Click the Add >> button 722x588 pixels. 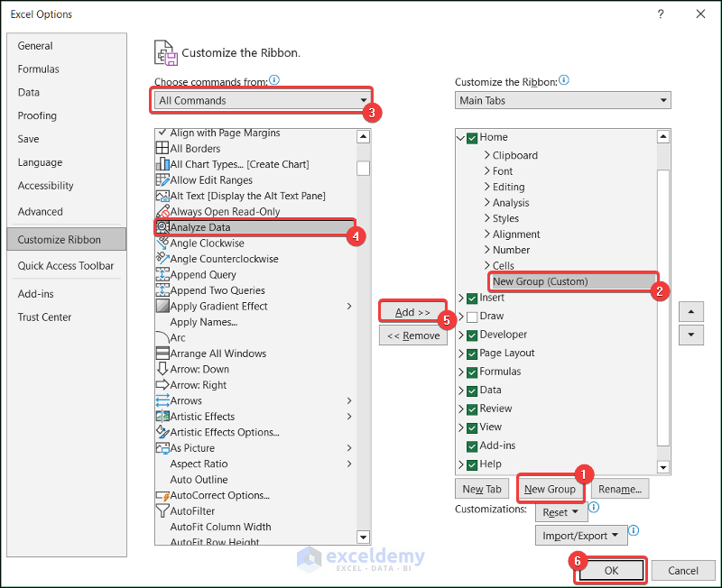pyautogui.click(x=412, y=312)
